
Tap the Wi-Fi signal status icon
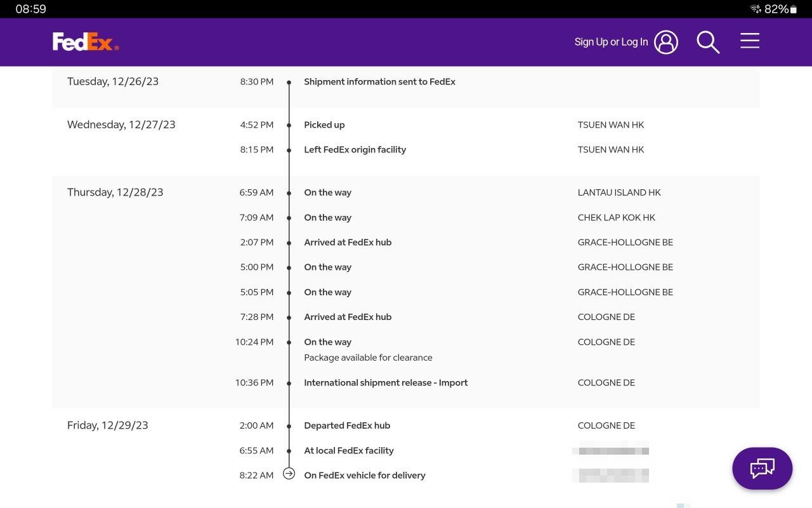click(756, 9)
